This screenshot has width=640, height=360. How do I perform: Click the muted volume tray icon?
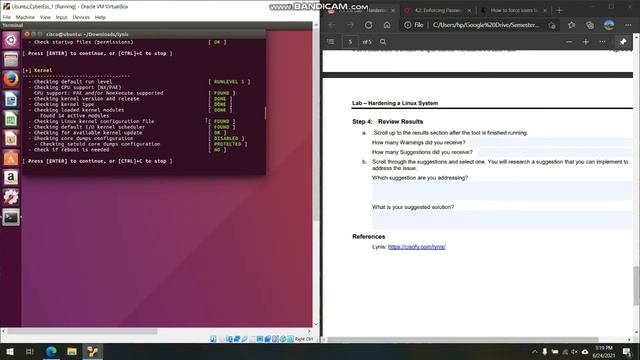(575, 351)
